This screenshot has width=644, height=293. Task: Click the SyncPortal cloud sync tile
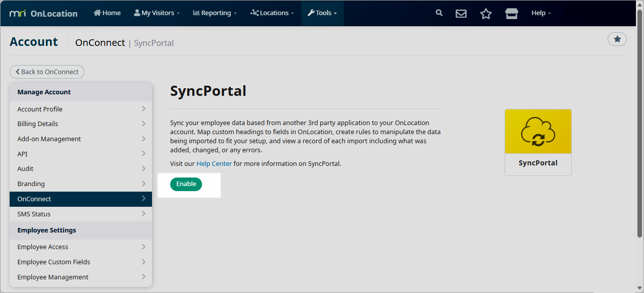(x=538, y=142)
